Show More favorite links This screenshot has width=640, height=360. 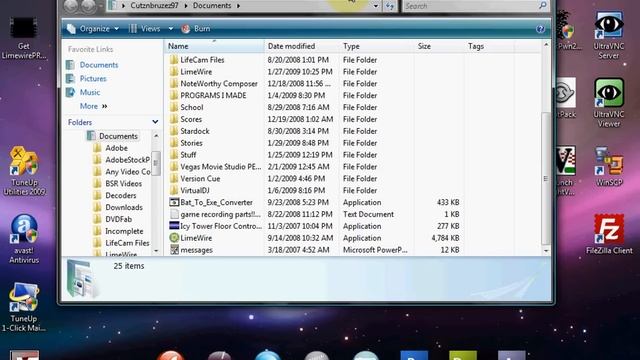pos(93,106)
